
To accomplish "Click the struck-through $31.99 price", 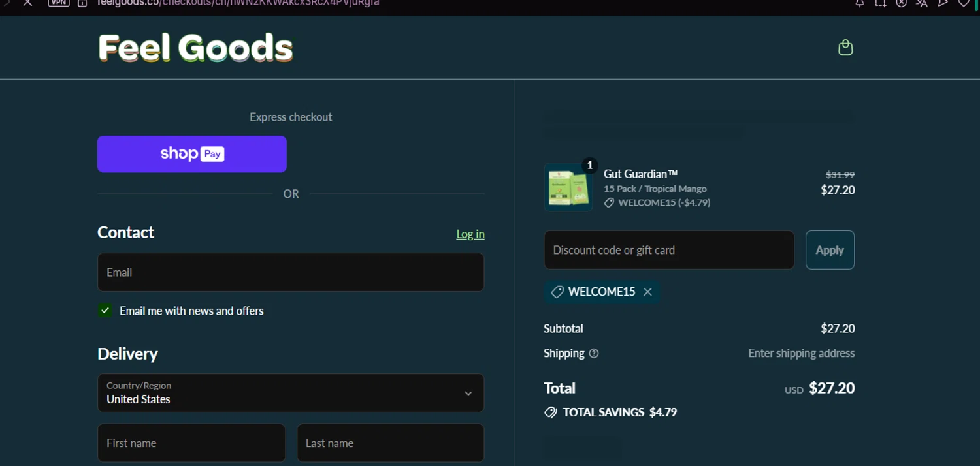I will [840, 174].
